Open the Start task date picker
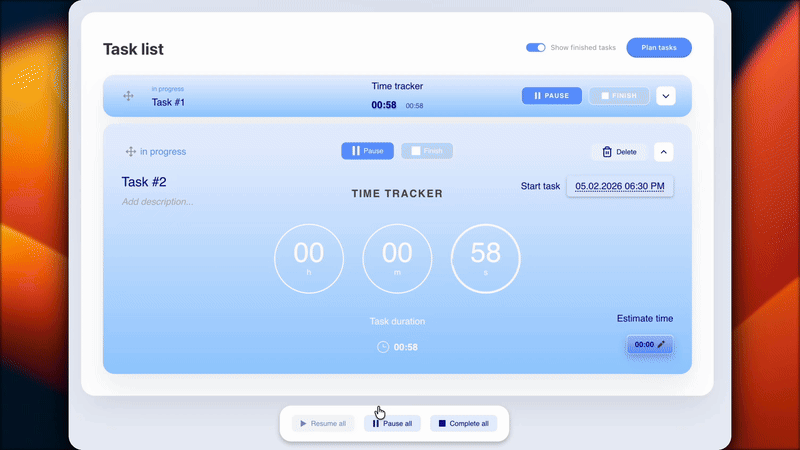The width and height of the screenshot is (800, 450). 620,186
